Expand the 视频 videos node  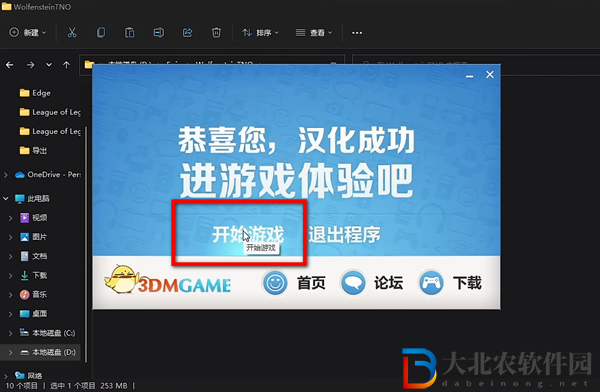pyautogui.click(x=10, y=218)
